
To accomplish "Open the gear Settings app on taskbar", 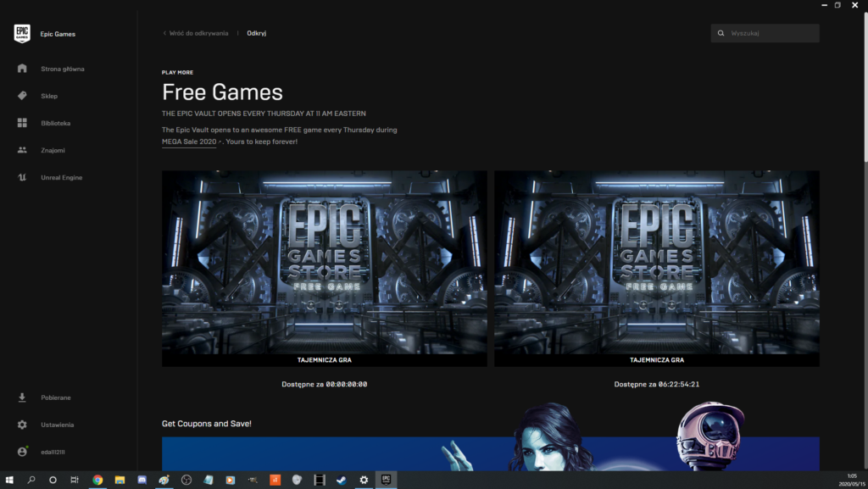I will coord(364,481).
